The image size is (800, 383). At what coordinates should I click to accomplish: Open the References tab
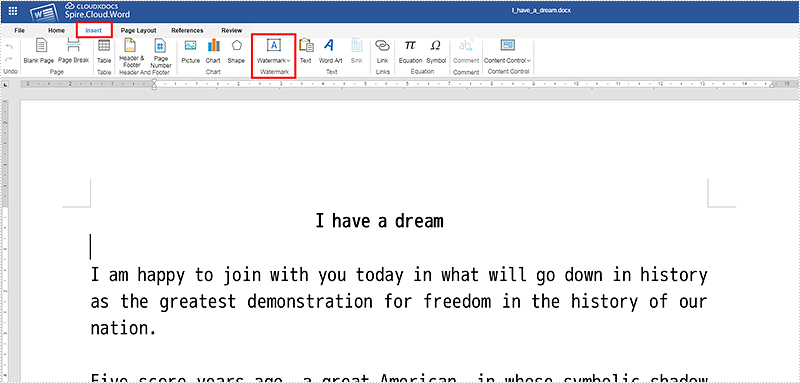(x=187, y=30)
